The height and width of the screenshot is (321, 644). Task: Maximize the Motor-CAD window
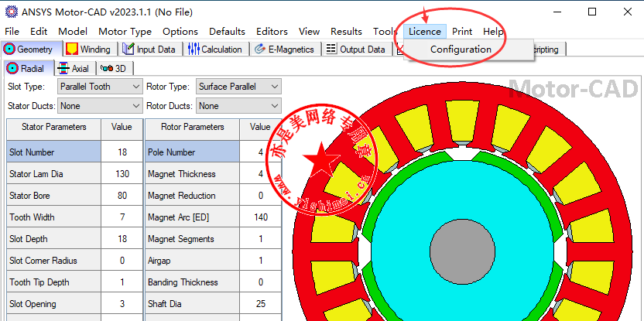[x=592, y=12]
